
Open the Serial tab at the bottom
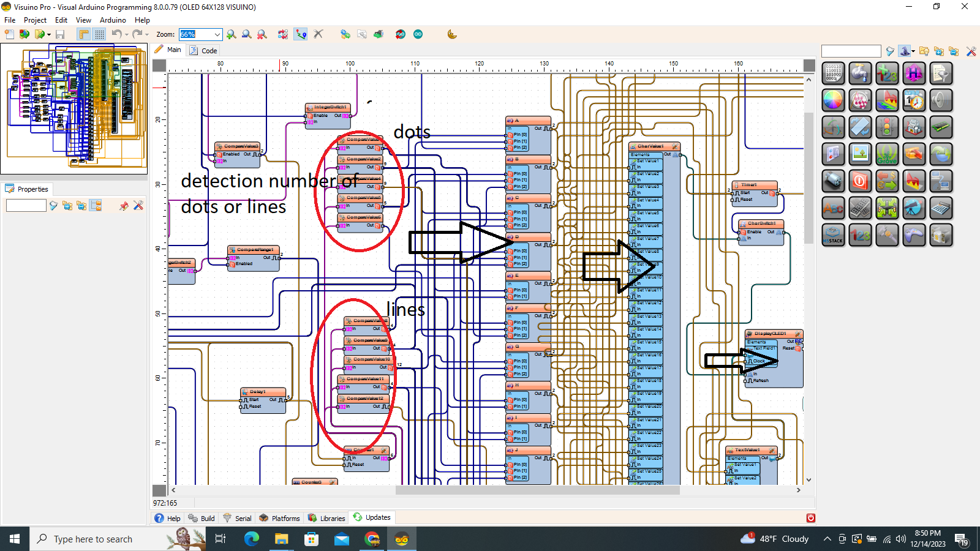pyautogui.click(x=237, y=518)
